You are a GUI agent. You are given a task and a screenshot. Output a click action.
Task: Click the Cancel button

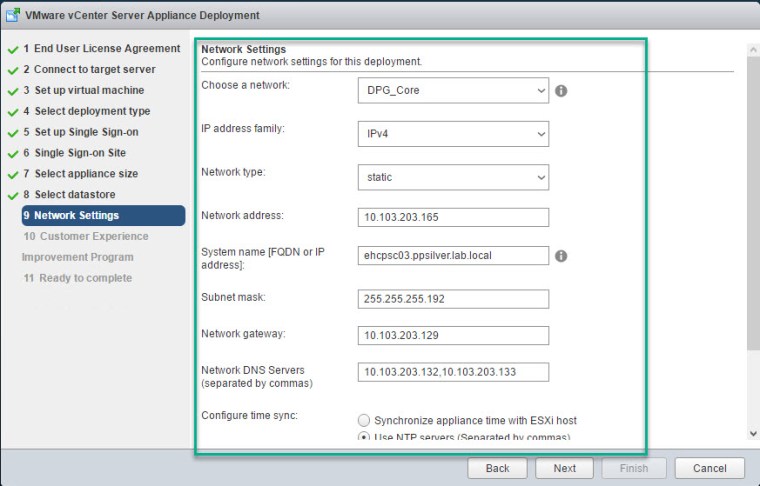710,468
